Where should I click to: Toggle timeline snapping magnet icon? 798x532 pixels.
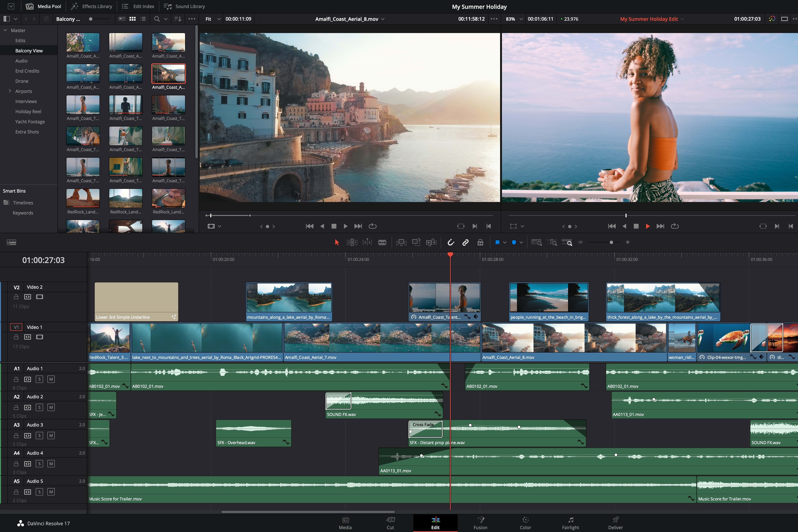(451, 242)
